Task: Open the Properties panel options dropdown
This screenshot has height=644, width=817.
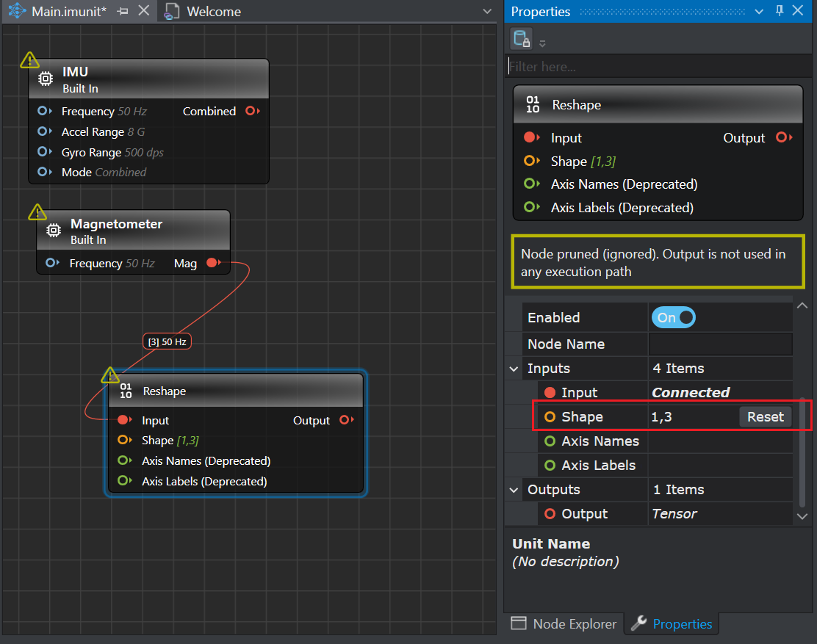Action: tap(759, 11)
